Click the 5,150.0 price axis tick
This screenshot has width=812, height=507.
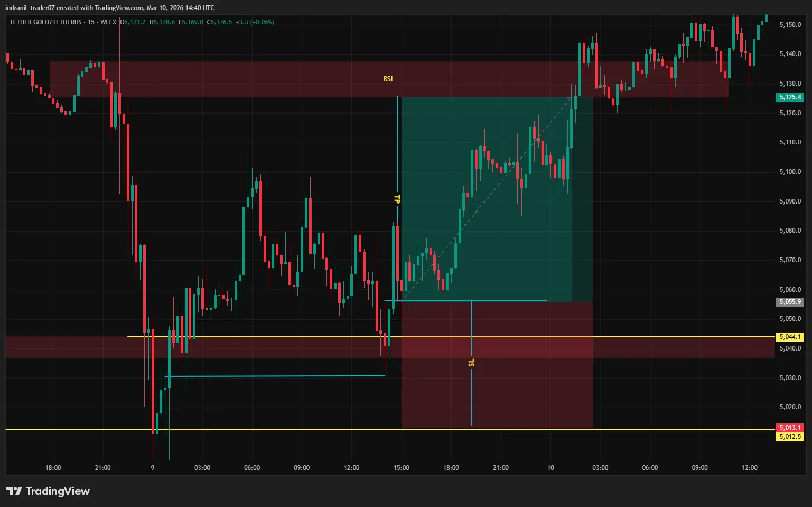(790, 25)
